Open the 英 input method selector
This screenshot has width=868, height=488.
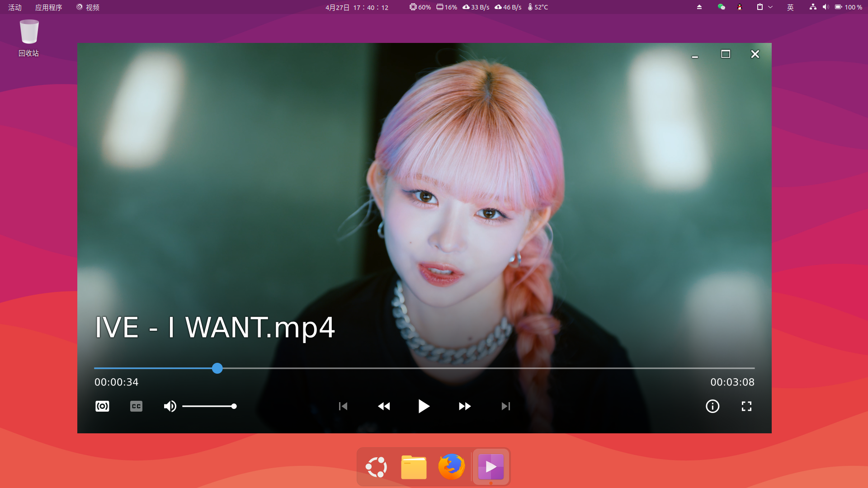coord(790,7)
